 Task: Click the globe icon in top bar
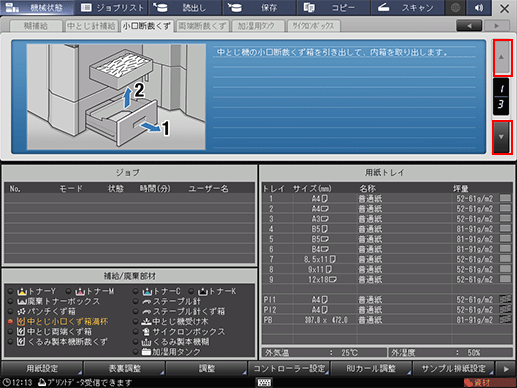tap(456, 8)
